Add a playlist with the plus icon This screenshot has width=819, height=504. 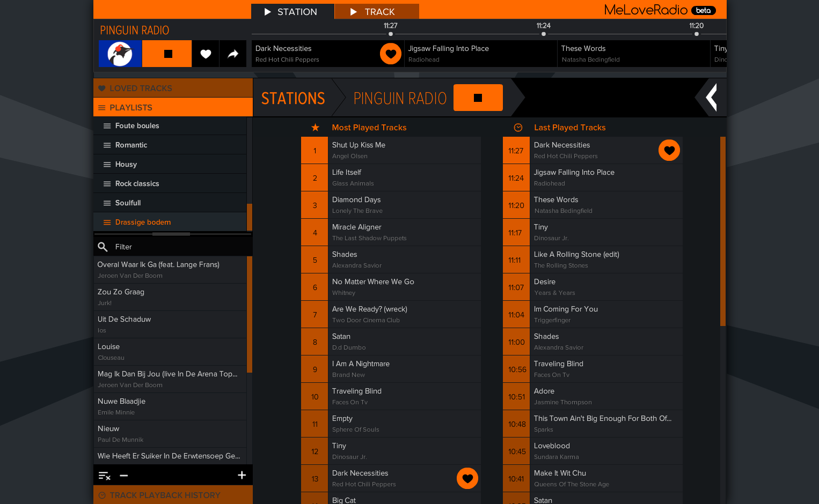[242, 475]
